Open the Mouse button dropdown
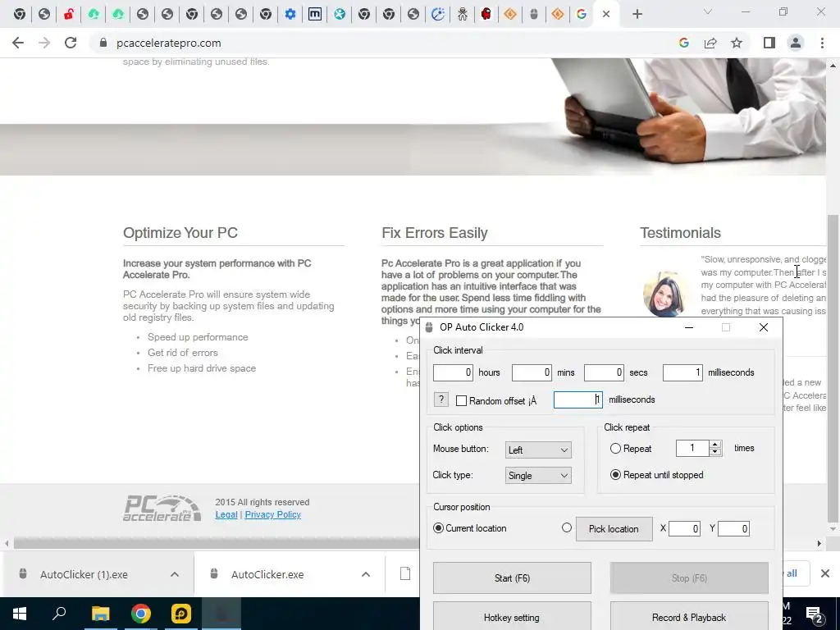The height and width of the screenshot is (630, 840). pyautogui.click(x=538, y=450)
